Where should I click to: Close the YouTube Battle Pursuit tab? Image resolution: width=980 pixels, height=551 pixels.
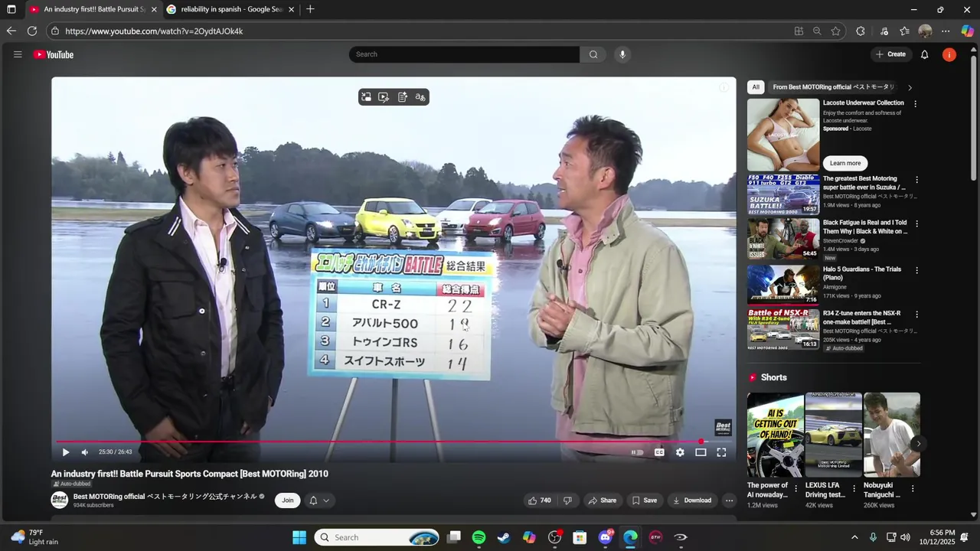pyautogui.click(x=154, y=9)
